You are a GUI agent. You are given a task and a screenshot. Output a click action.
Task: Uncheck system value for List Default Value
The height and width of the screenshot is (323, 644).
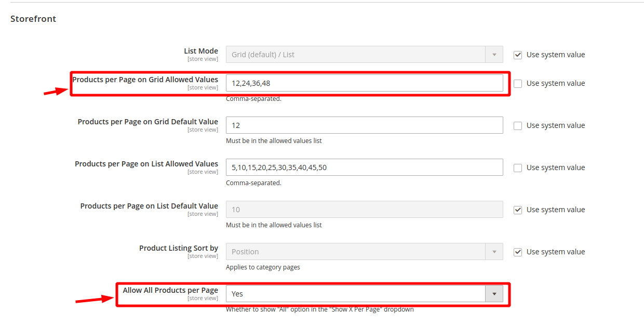coord(518,210)
